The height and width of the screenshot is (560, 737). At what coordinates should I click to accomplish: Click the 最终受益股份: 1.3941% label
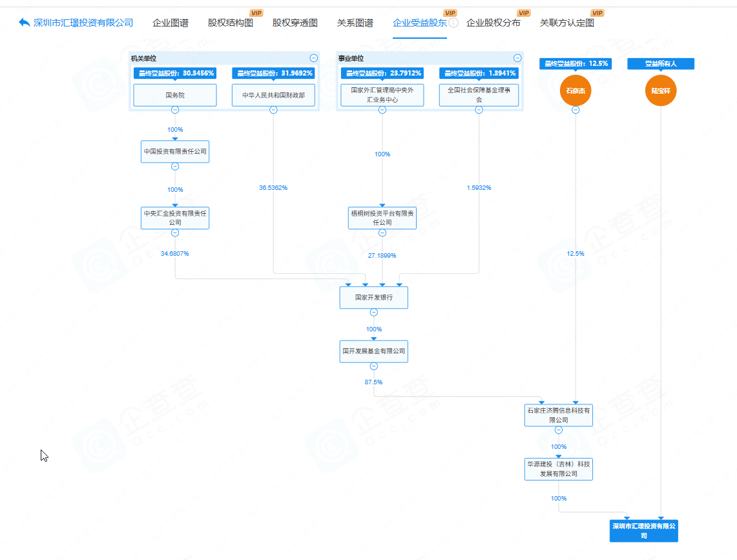coord(479,73)
